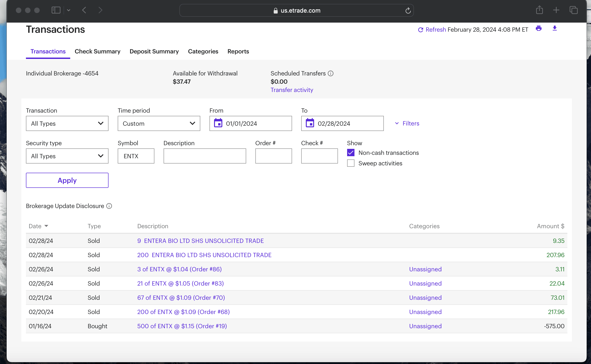Open the Time period Custom dropdown
This screenshot has height=364, width=591.
(x=159, y=123)
